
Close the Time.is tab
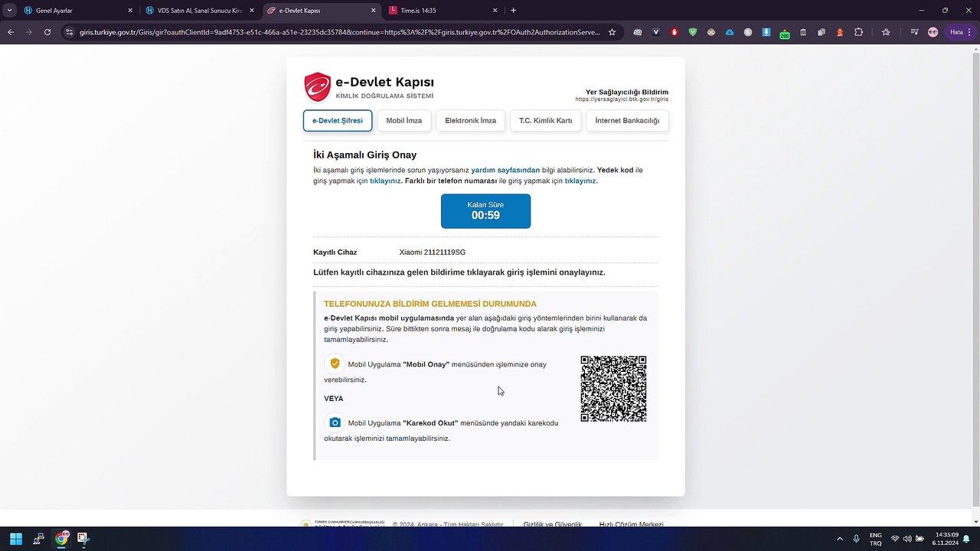click(495, 11)
